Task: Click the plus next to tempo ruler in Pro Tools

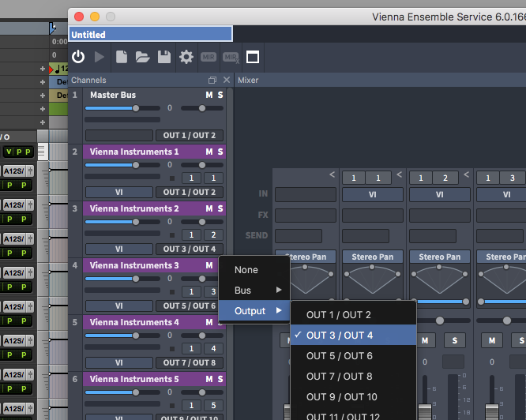Action: click(x=43, y=69)
